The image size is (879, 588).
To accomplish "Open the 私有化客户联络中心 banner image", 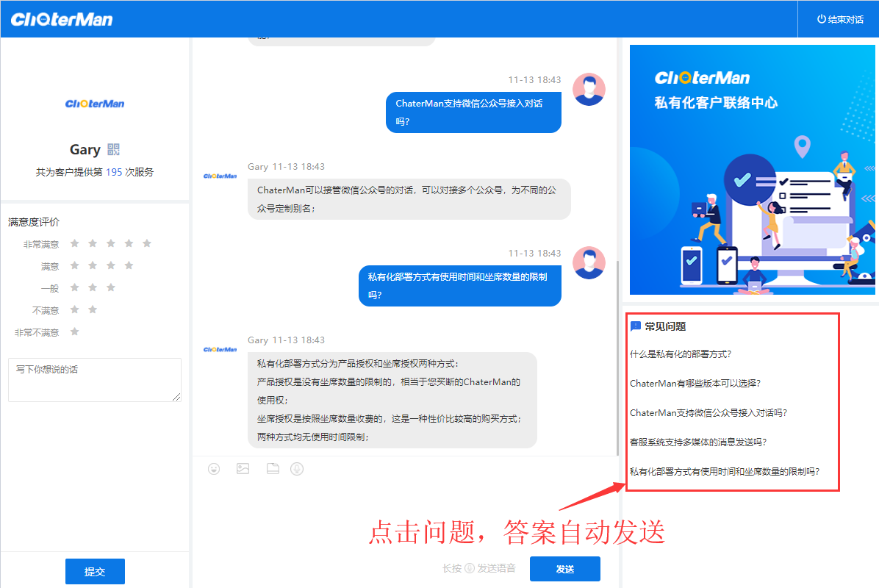I will click(752, 170).
